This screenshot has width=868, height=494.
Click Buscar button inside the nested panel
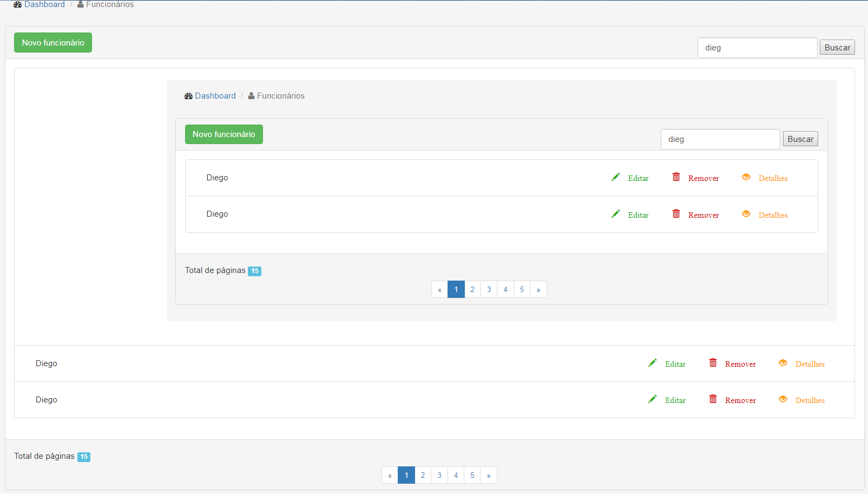coord(800,139)
